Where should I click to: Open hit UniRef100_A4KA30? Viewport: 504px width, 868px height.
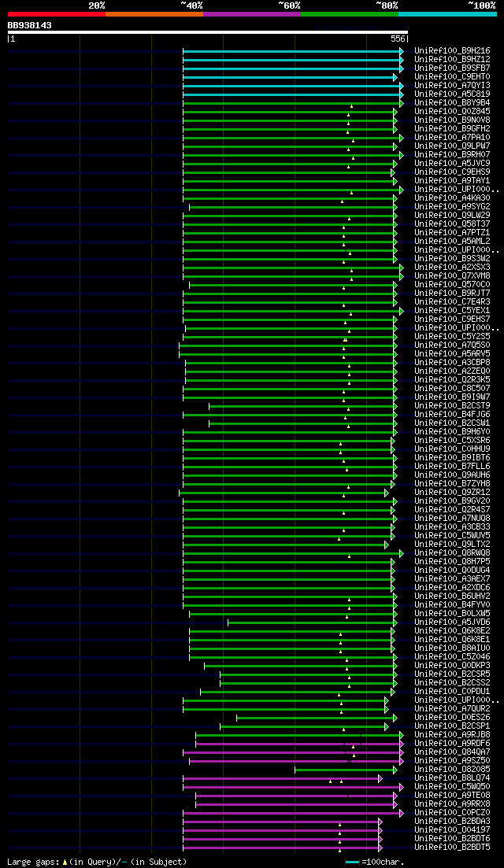pos(452,198)
